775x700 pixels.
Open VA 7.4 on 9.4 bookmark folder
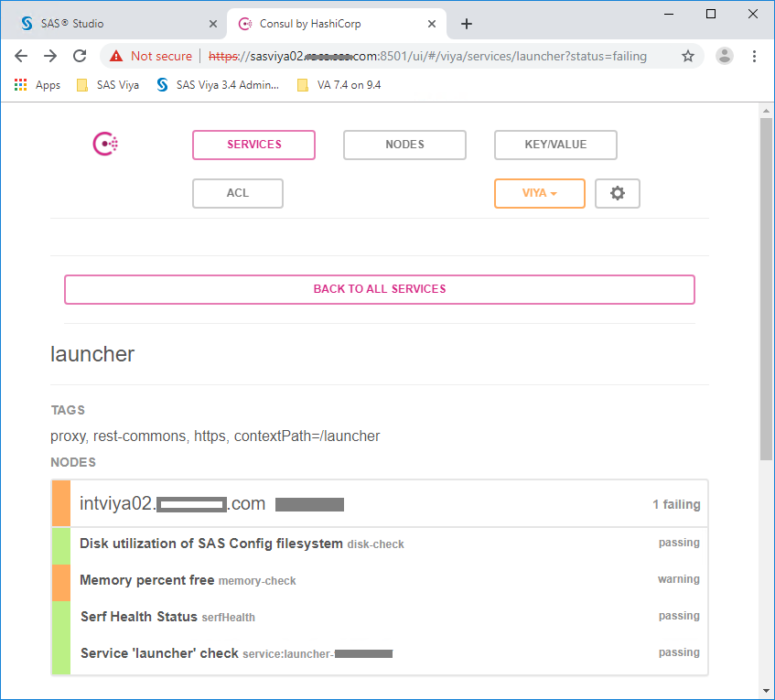339,85
